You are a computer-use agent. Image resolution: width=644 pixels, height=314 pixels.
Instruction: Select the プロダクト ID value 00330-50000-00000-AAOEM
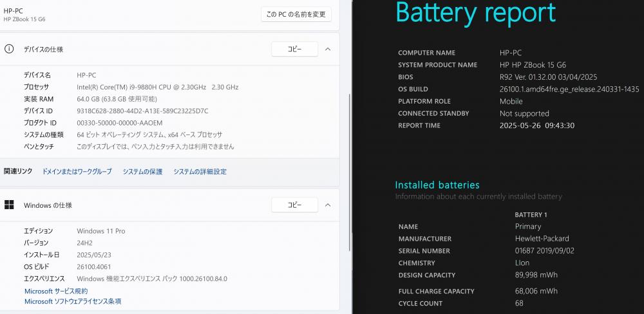120,123
